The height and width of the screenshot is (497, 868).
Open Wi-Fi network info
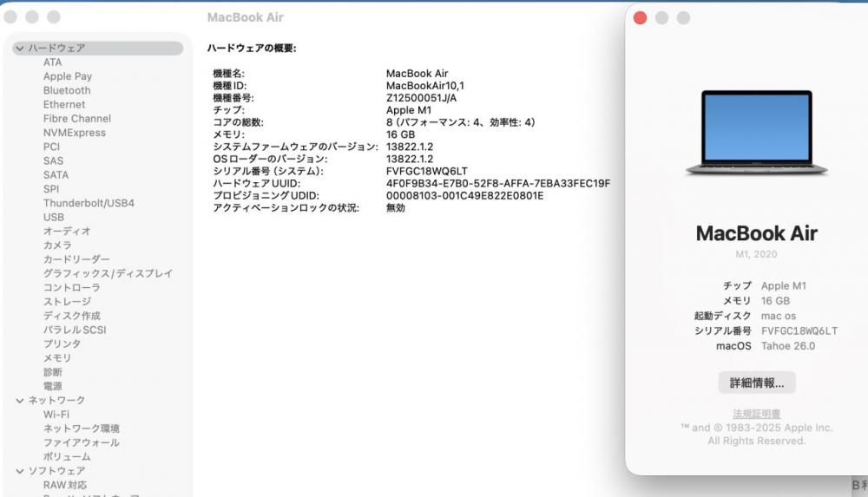coord(56,415)
